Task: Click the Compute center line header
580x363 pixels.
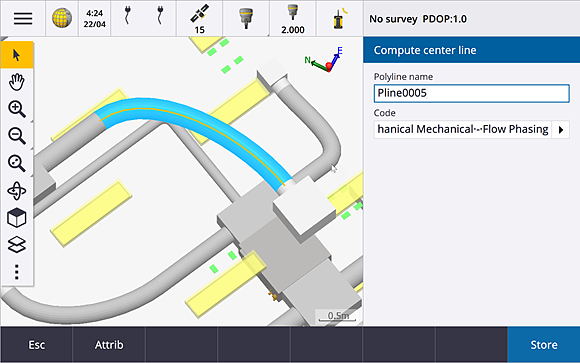Action: (x=471, y=50)
